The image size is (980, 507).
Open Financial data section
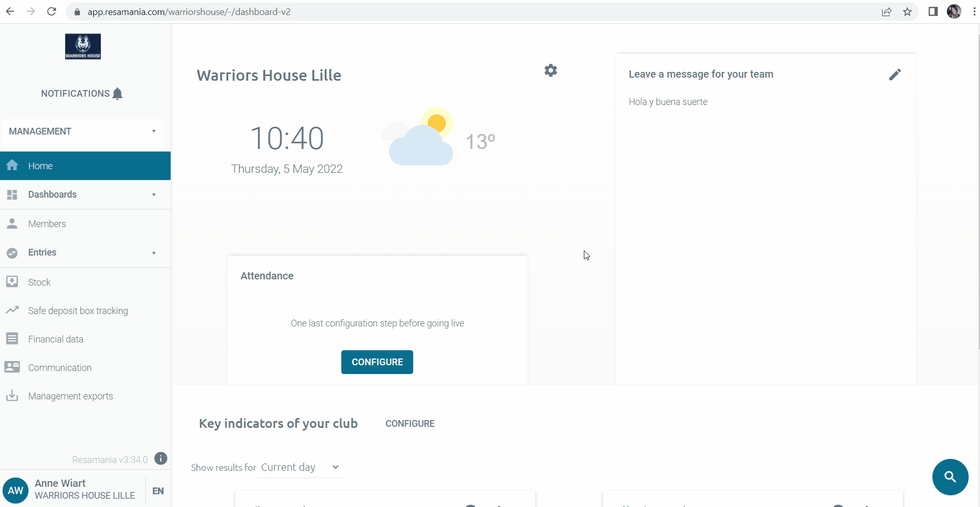(55, 339)
